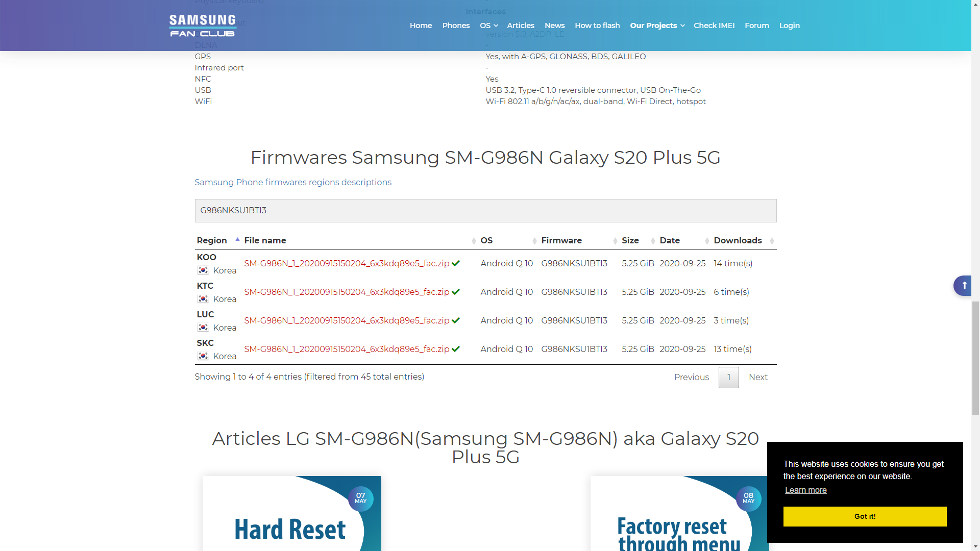
Task: Click the Samsung Fan Club logo
Action: 202,26
